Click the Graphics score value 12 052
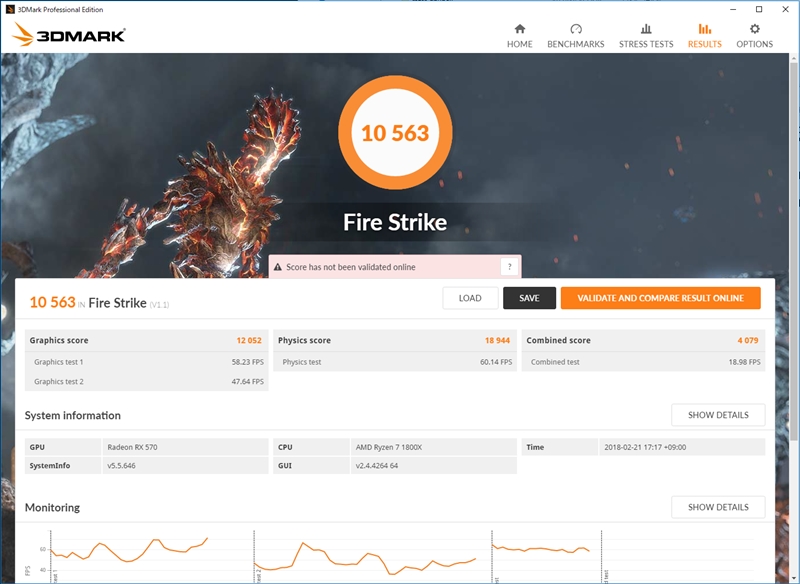The image size is (800, 584). click(x=248, y=340)
